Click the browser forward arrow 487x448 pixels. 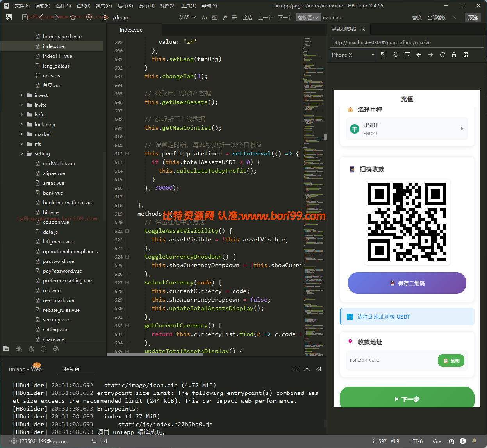(x=430, y=55)
